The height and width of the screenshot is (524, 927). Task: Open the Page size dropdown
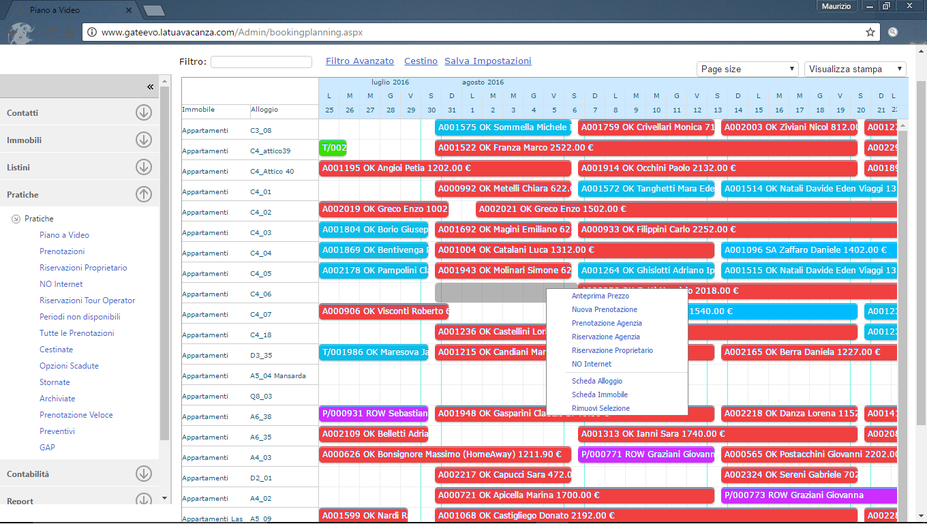click(747, 69)
